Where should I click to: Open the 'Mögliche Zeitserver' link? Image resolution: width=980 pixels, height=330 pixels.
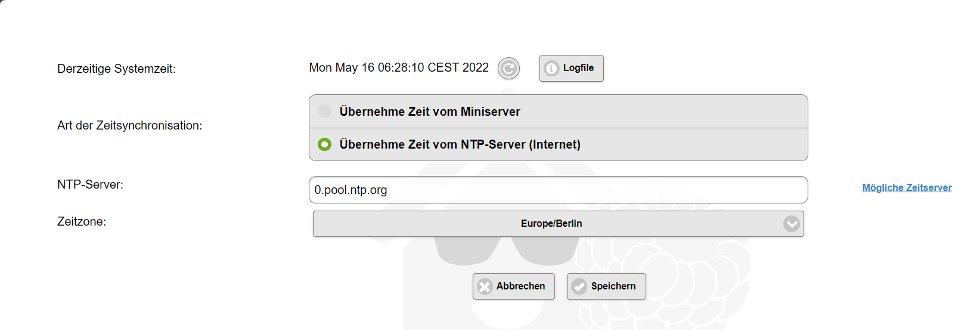[907, 188]
